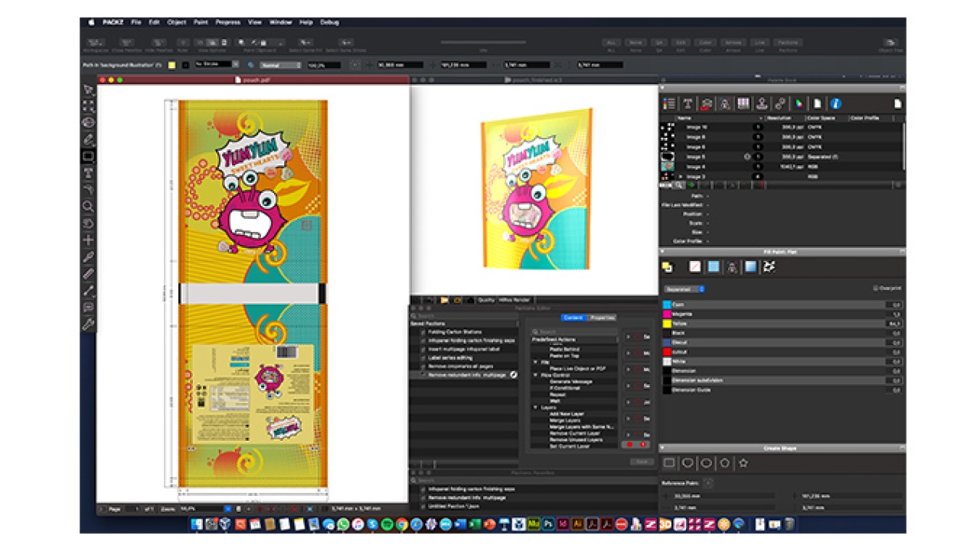Collapse the Layers actions group

pyautogui.click(x=536, y=408)
